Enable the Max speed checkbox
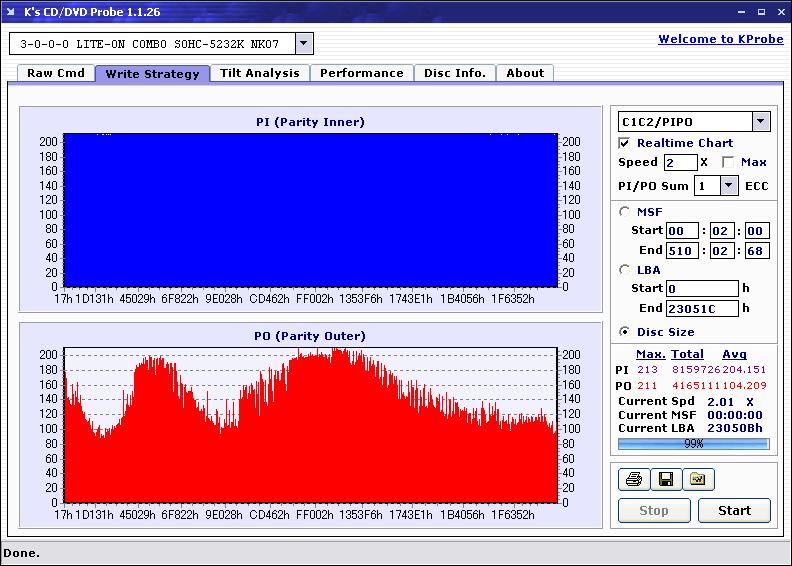This screenshot has width=792, height=566. coord(728,162)
